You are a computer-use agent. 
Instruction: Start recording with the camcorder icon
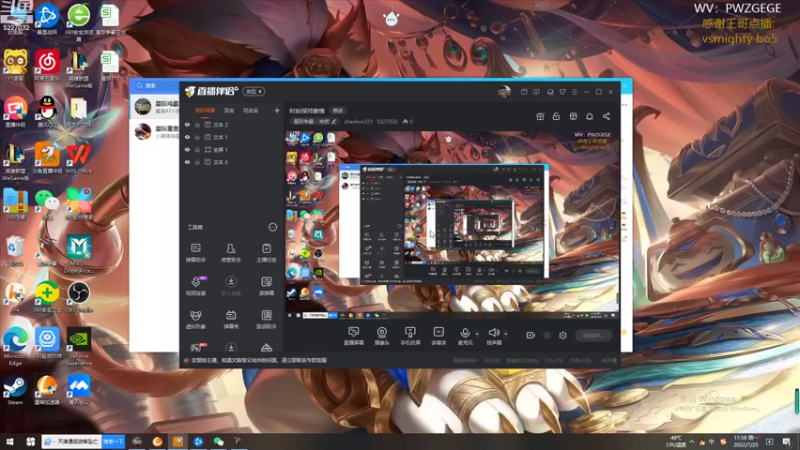[x=531, y=335]
